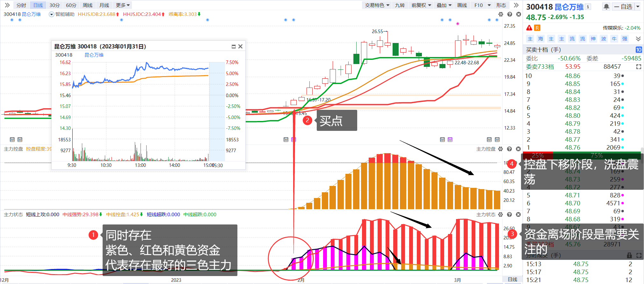The height and width of the screenshot is (284, 644).
Task: Open the F10 company info button
Action: 478,5
